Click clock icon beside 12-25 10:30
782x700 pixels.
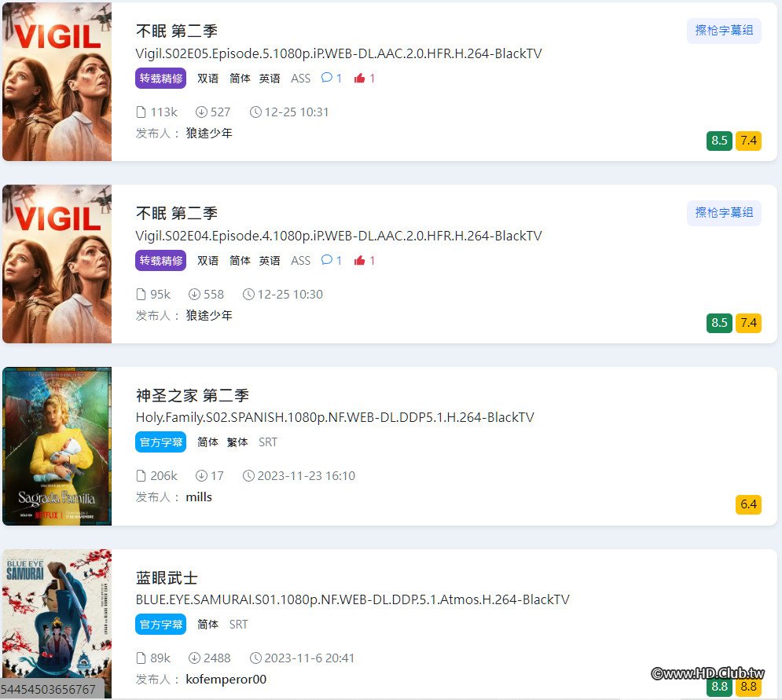(248, 294)
